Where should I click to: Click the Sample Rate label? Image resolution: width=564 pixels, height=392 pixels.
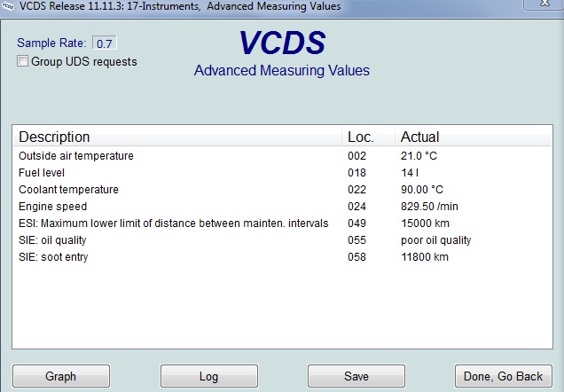51,43
